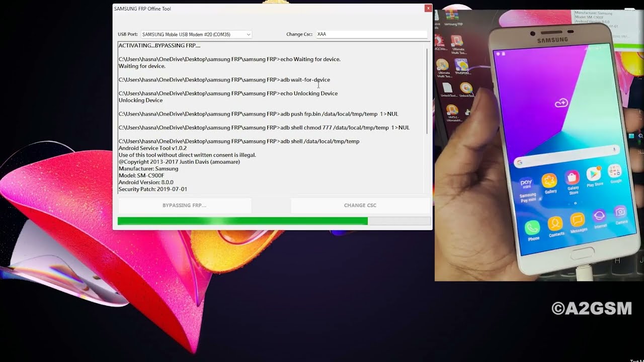Open the UMTv2 desktop shortcut in video
Screen dimensions: 644x362
[452, 113]
